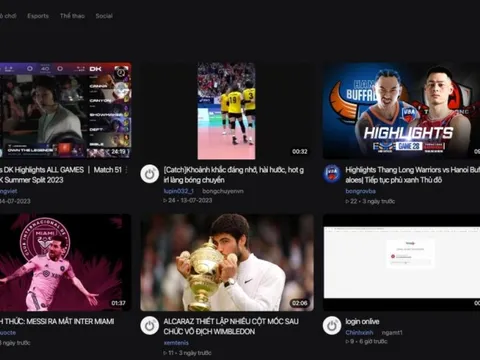Visit the Chinhxinh channel link
This screenshot has width=480, height=360.
[359, 333]
